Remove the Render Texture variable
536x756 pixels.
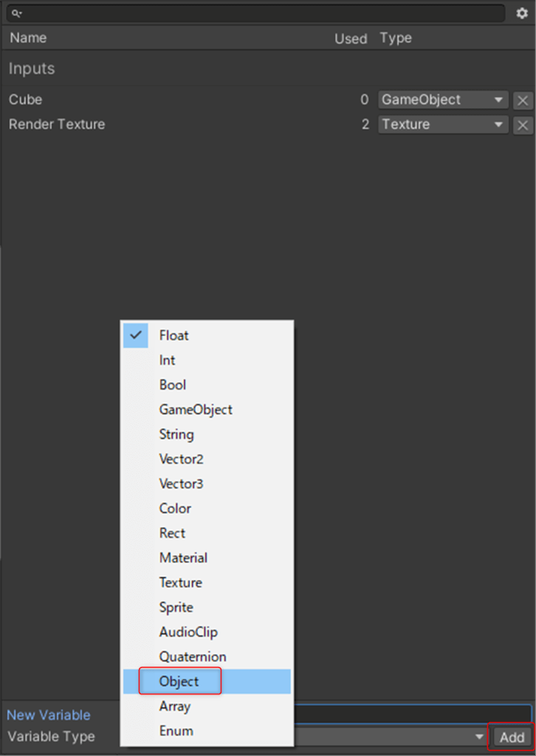(x=523, y=125)
